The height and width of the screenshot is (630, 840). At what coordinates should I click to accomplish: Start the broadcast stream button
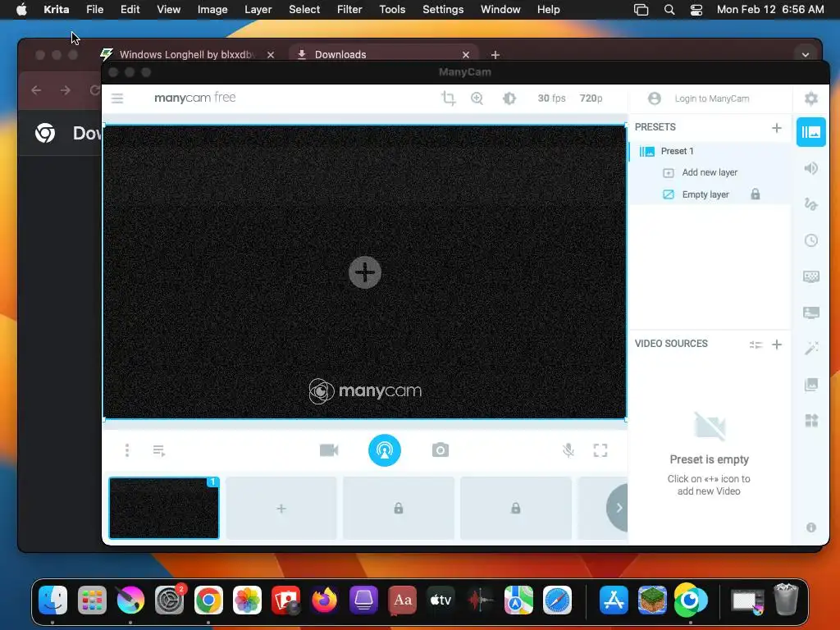pyautogui.click(x=385, y=450)
